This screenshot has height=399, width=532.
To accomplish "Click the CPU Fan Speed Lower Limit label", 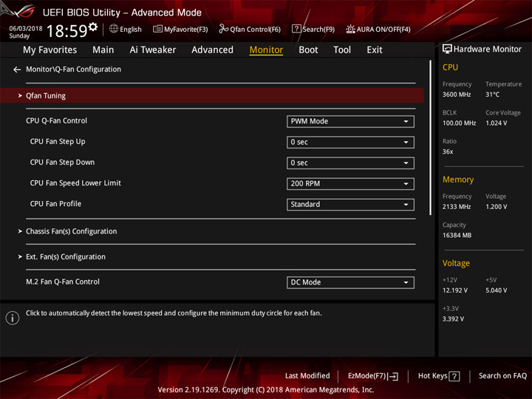I will coord(75,183).
